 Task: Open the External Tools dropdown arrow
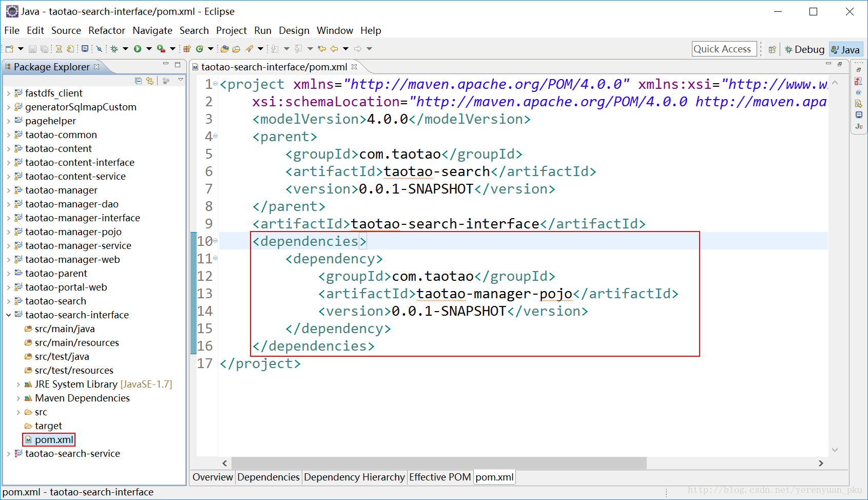point(172,49)
